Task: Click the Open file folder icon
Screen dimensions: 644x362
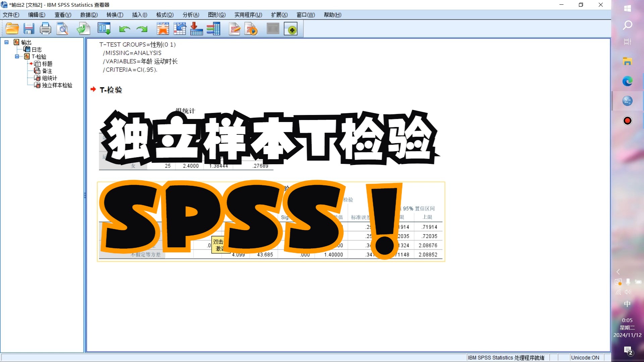Action: [x=12, y=29]
